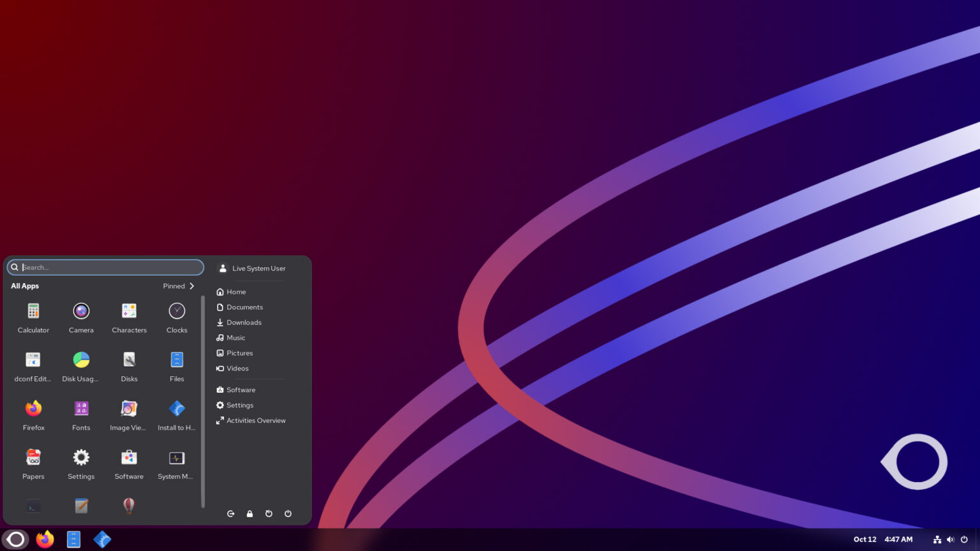Screen dimensions: 980x551
Task: Click inside the Search field
Action: pyautogui.click(x=105, y=267)
